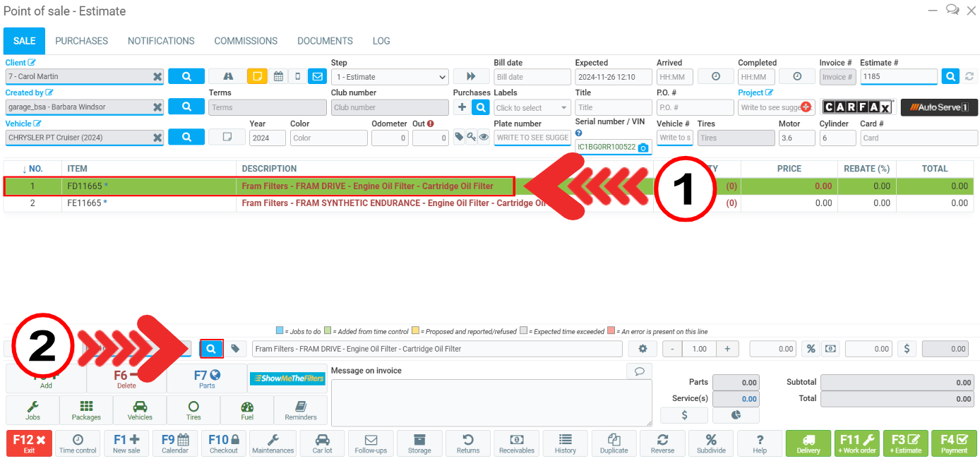
Task: Click the Carfax logo button
Action: coord(859,107)
